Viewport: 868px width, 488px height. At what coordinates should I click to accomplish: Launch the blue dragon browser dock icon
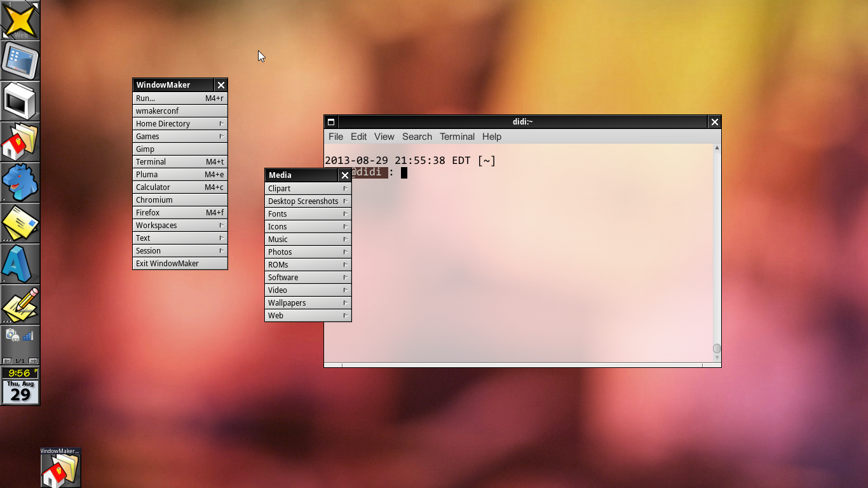pos(20,182)
